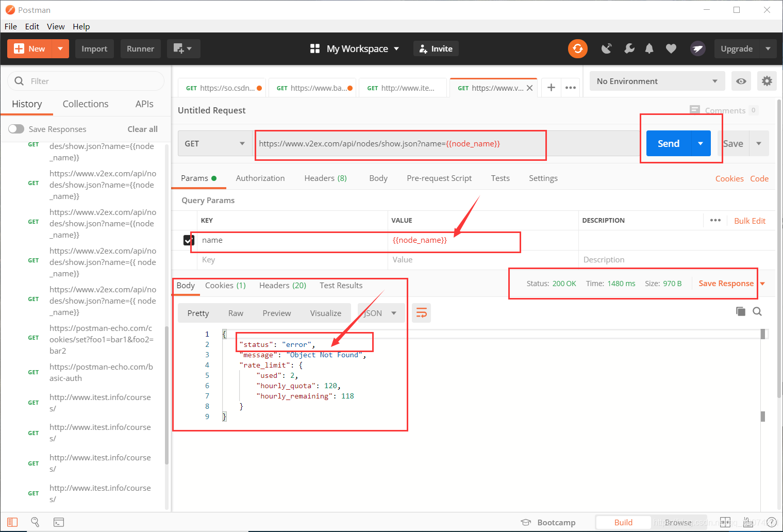Open the Tests request tab
The image size is (783, 532).
pyautogui.click(x=500, y=178)
